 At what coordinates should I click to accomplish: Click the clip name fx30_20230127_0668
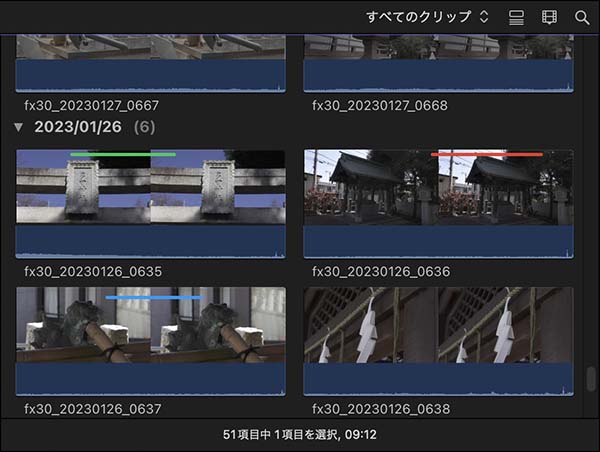(x=380, y=105)
